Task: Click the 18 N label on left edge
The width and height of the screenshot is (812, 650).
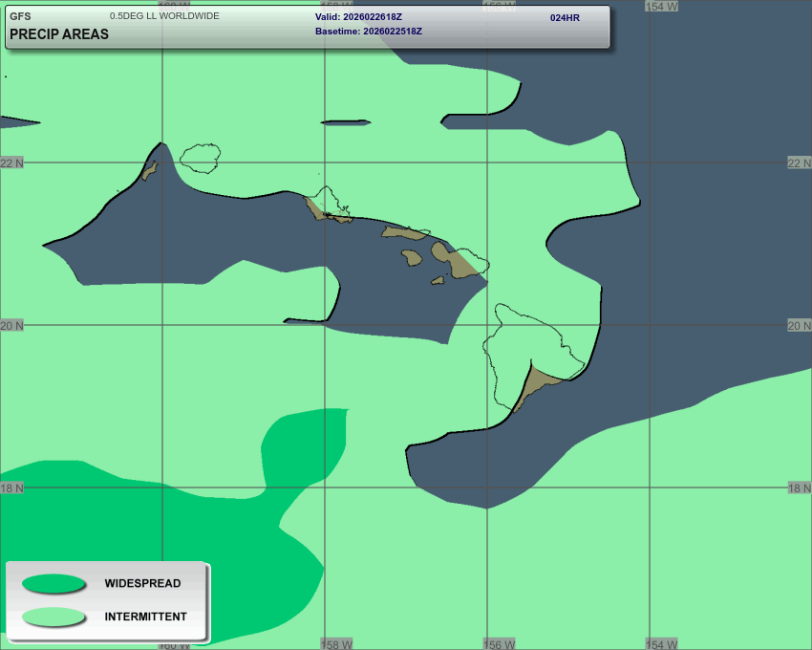Action: coord(12,488)
